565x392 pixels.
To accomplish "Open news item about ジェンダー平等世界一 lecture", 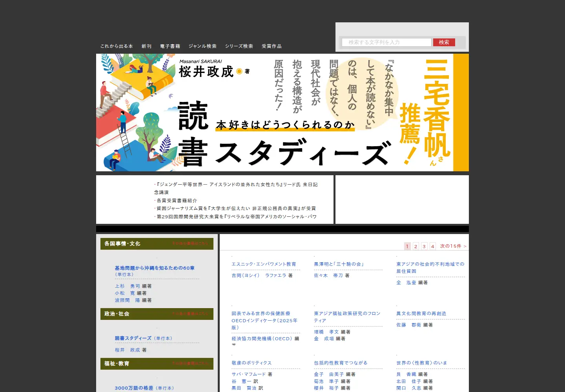I will (236, 188).
